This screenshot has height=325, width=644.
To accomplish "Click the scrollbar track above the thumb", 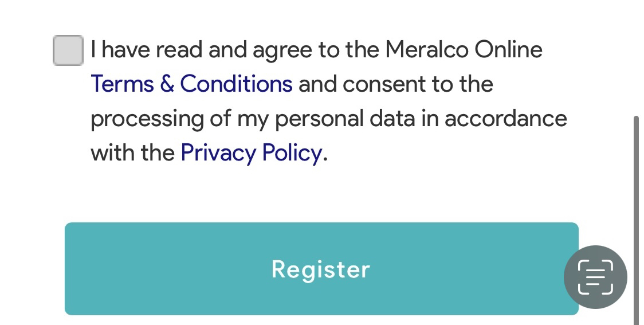I will (636, 57).
